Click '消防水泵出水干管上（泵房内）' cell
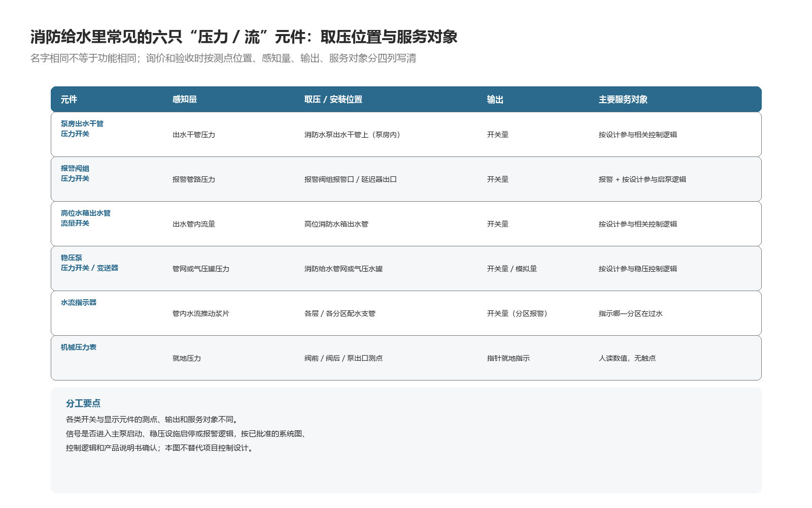 click(354, 135)
